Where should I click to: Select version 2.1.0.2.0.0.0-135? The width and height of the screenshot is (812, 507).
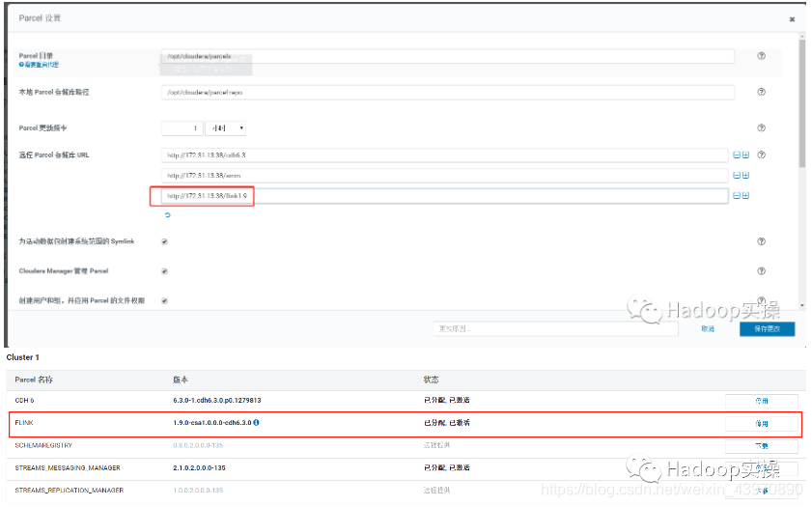[199, 467]
